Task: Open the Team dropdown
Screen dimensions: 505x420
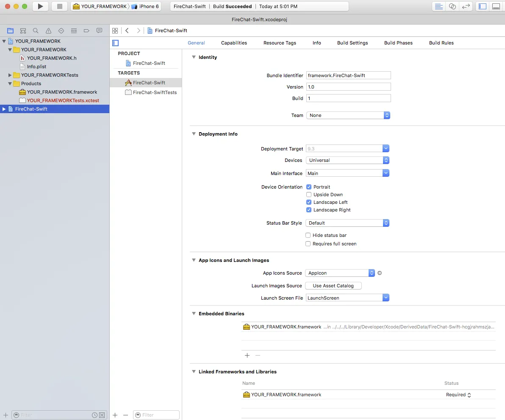Action: (x=348, y=115)
